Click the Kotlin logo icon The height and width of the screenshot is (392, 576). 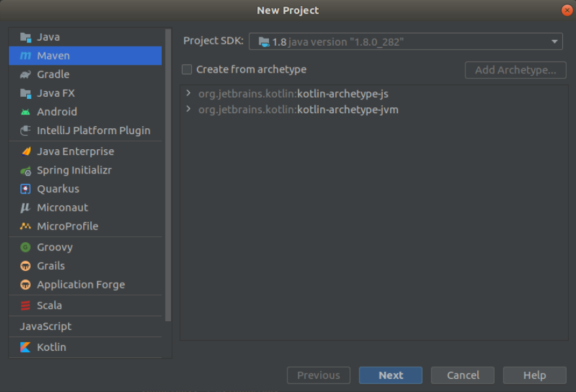(26, 347)
